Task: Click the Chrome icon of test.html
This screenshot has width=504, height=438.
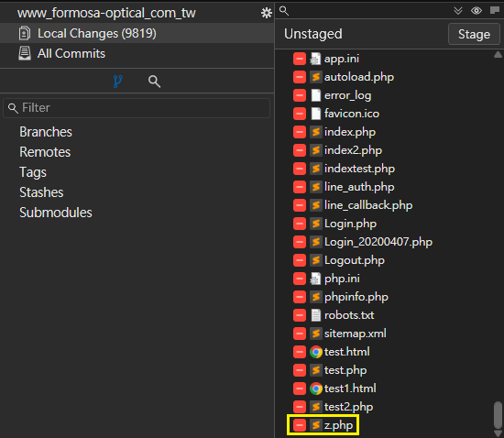Action: pos(316,352)
